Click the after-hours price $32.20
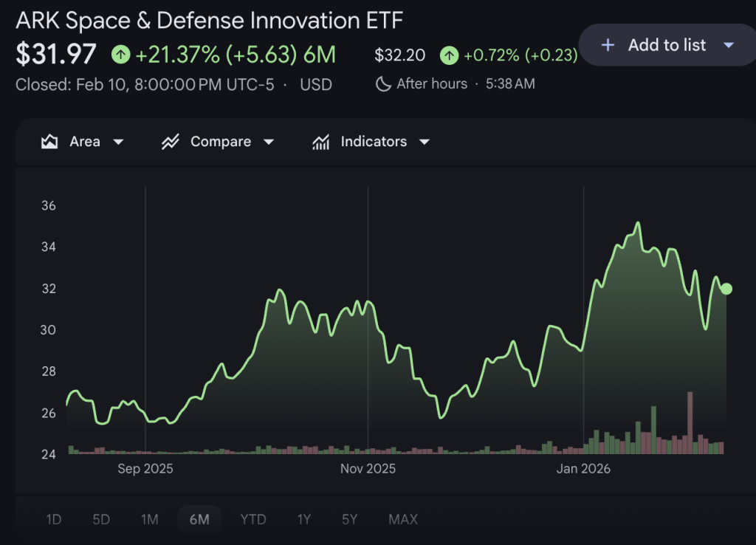This screenshot has height=545, width=756. tap(399, 55)
